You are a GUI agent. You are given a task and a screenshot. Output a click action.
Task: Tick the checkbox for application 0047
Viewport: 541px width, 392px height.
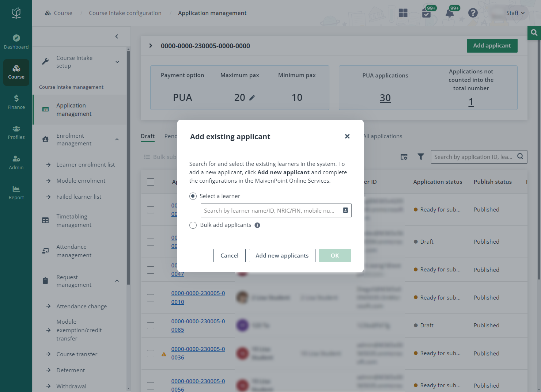[151, 270]
